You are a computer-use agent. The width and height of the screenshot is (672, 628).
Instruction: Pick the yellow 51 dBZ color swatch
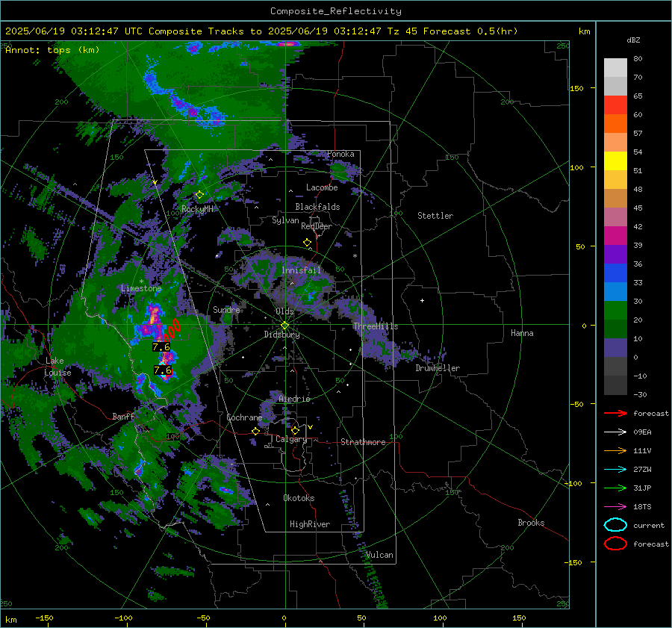click(x=615, y=161)
